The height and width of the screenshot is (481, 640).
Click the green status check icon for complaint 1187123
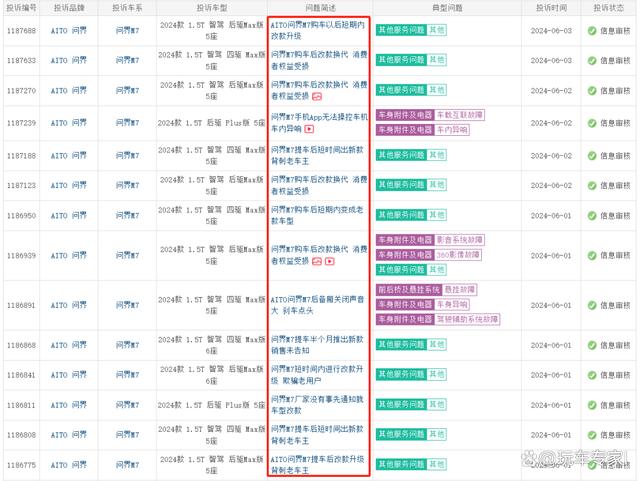[592, 185]
